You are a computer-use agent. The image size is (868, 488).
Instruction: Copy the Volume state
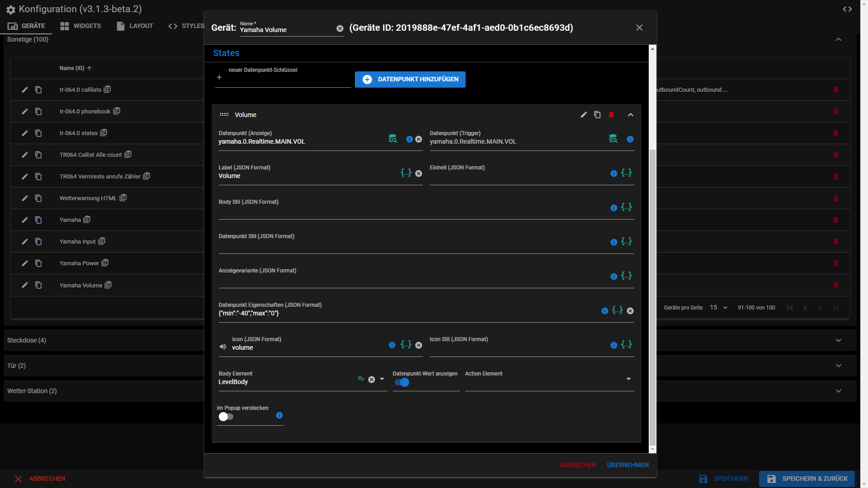[x=597, y=115]
